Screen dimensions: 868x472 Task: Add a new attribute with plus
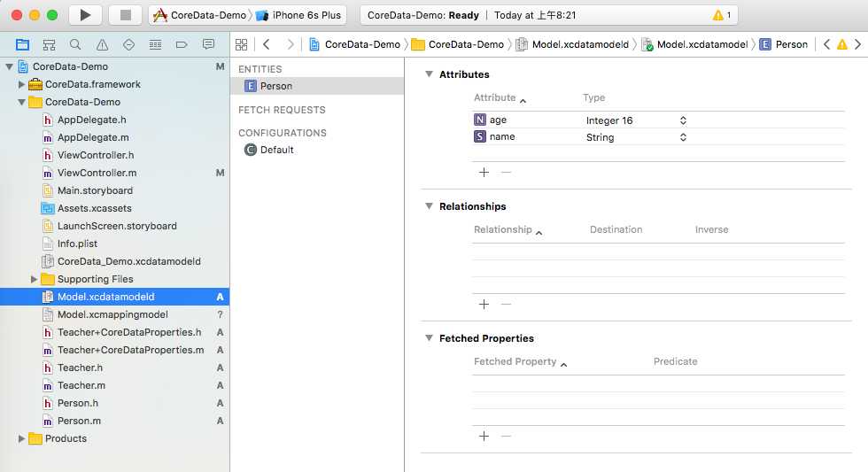(484, 172)
